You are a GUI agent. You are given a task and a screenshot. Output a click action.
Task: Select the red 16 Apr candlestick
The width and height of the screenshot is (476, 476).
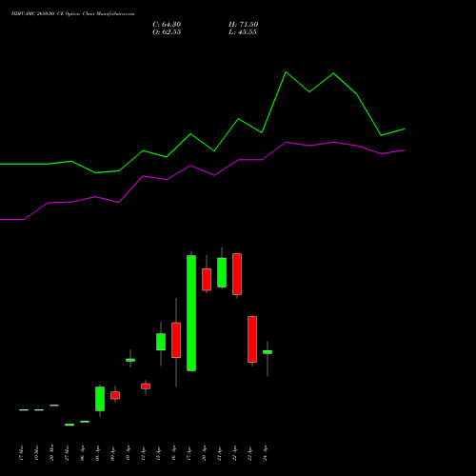coord(176,340)
